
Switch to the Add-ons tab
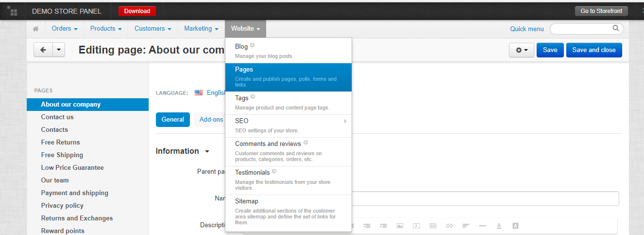[x=211, y=120]
